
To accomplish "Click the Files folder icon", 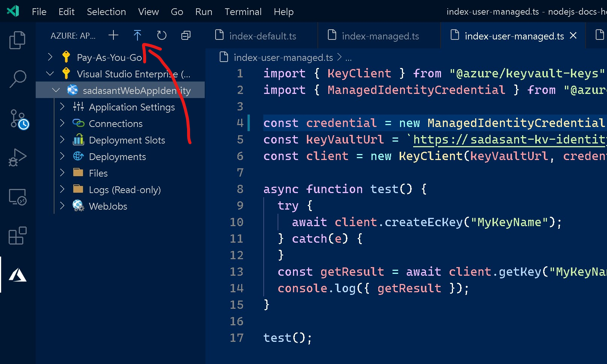I will (78, 172).
